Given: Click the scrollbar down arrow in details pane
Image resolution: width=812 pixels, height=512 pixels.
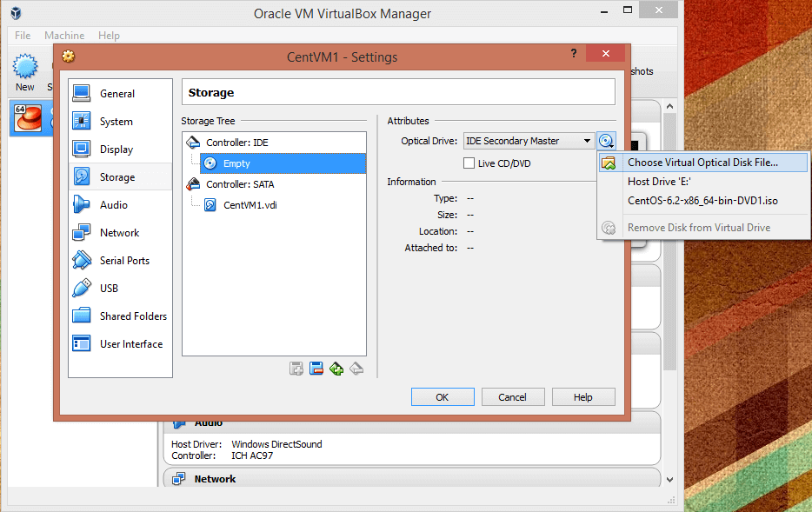Looking at the screenshot, I should point(669,479).
